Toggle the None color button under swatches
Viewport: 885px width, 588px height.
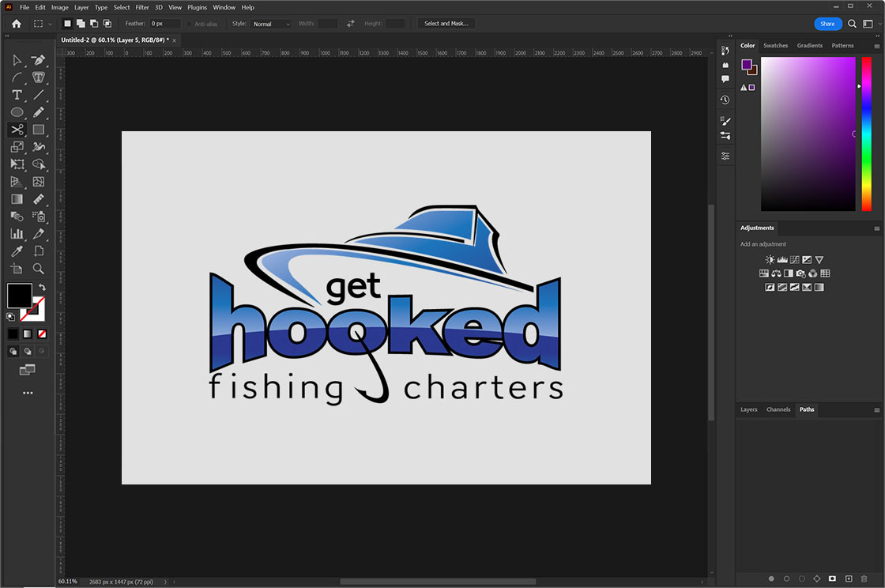(43, 334)
